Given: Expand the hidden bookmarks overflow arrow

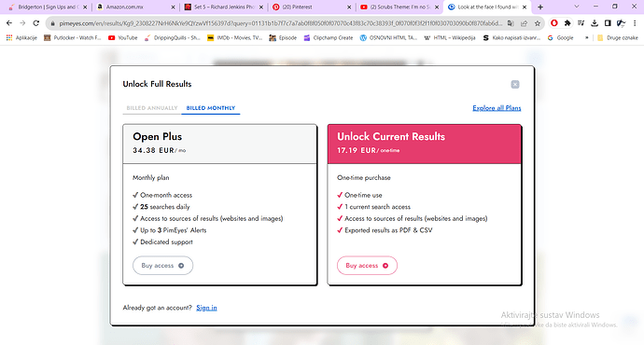Looking at the screenshot, I should point(586,37).
